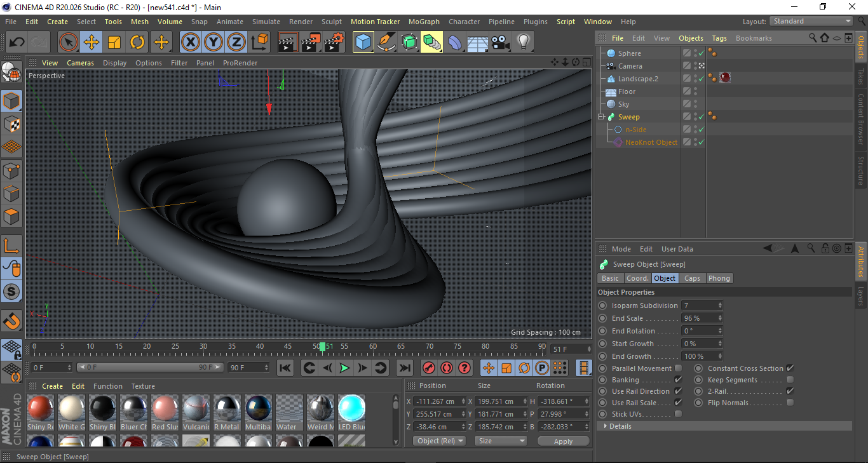Viewport: 868px width, 463px height.
Task: Toggle 2-Rail checkbox
Action: point(790,391)
